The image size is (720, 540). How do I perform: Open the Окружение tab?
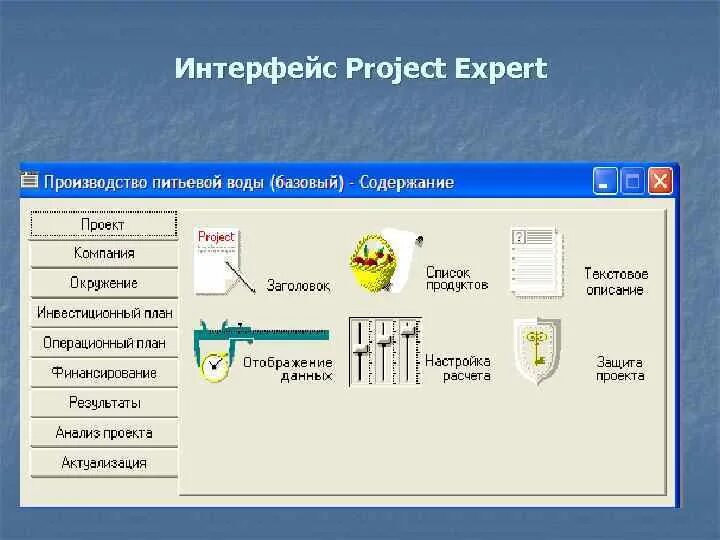[x=104, y=283]
